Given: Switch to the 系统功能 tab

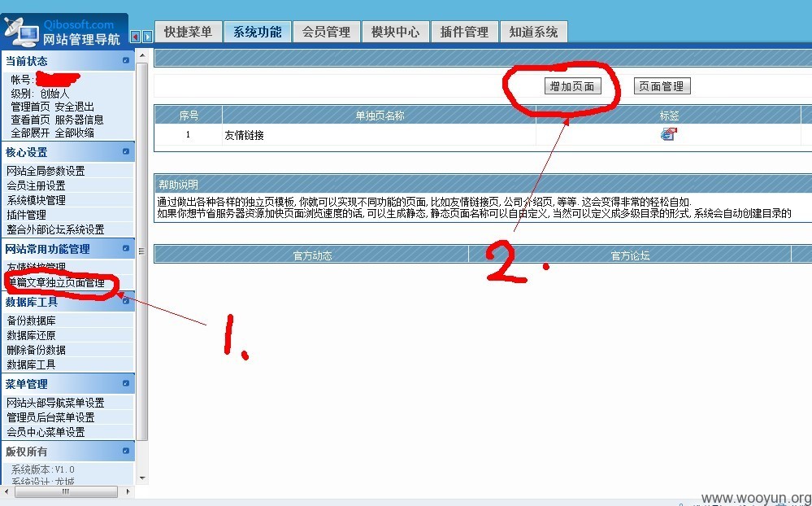Looking at the screenshot, I should (x=258, y=32).
